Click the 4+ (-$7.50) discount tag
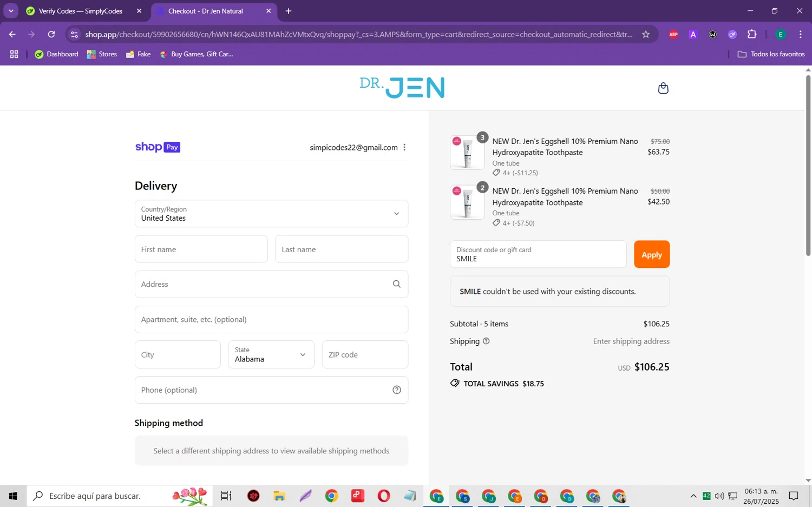This screenshot has width=812, height=507. [x=514, y=223]
